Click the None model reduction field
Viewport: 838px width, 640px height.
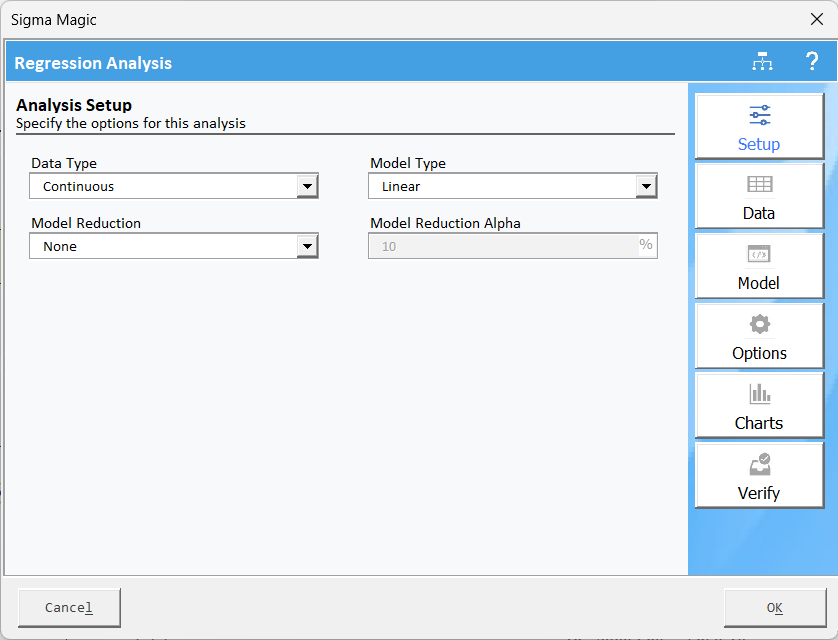pyautogui.click(x=174, y=246)
